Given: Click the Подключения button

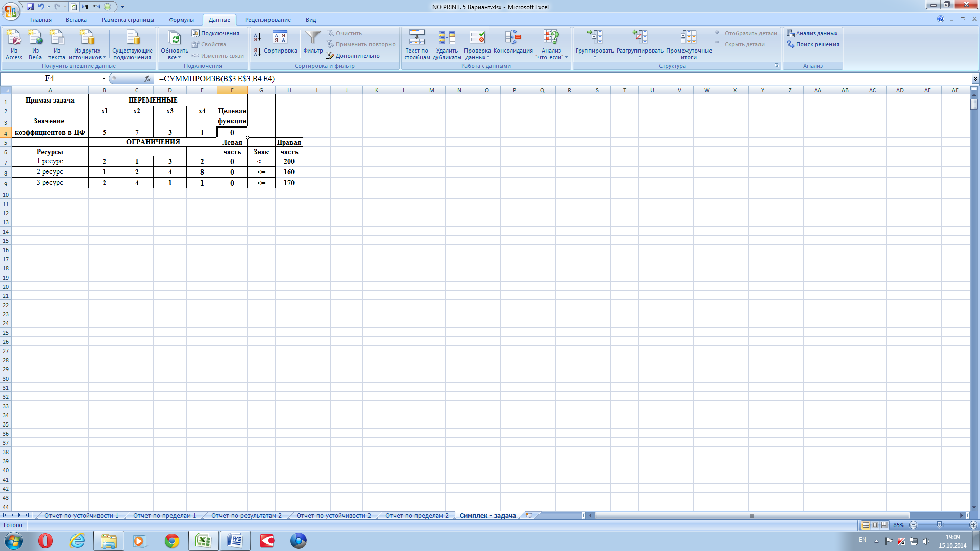Looking at the screenshot, I should pyautogui.click(x=215, y=33).
